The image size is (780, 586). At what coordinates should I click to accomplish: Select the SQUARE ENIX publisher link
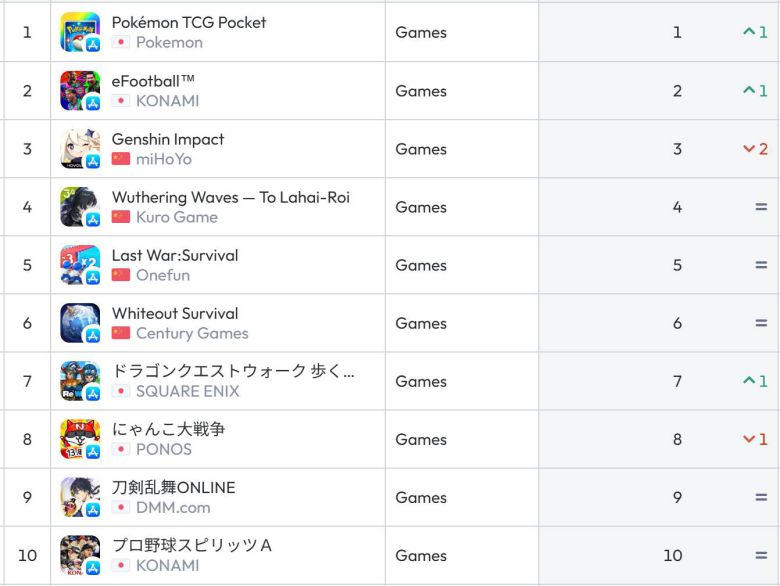(x=187, y=391)
